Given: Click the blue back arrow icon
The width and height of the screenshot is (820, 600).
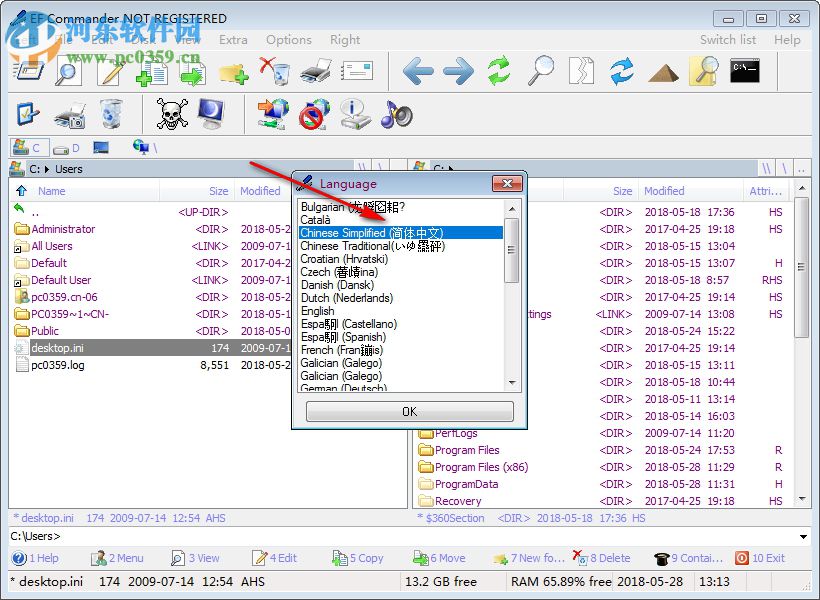Looking at the screenshot, I should (418, 71).
